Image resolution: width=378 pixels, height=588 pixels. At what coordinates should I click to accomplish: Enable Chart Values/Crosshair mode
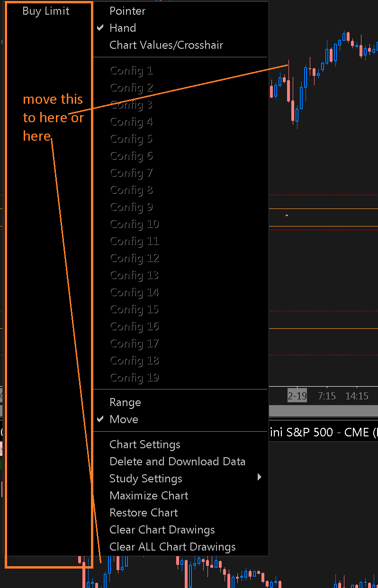(166, 45)
